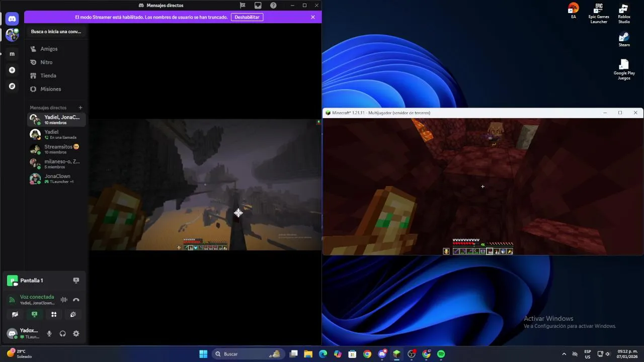This screenshot has height=362, width=644.
Task: Dismiss the Streamer mode banner
Action: point(313,17)
